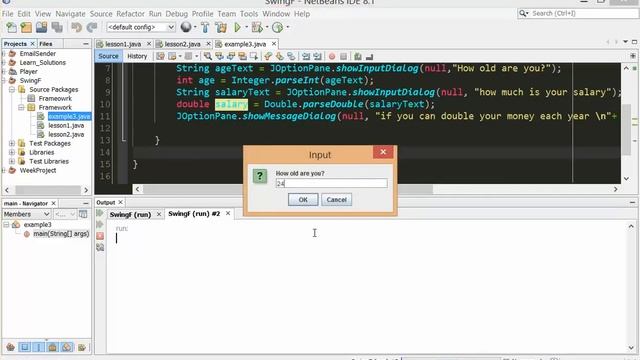
Task: Open the Debug Project dropdown arrow
Action: pyautogui.click(x=267, y=27)
